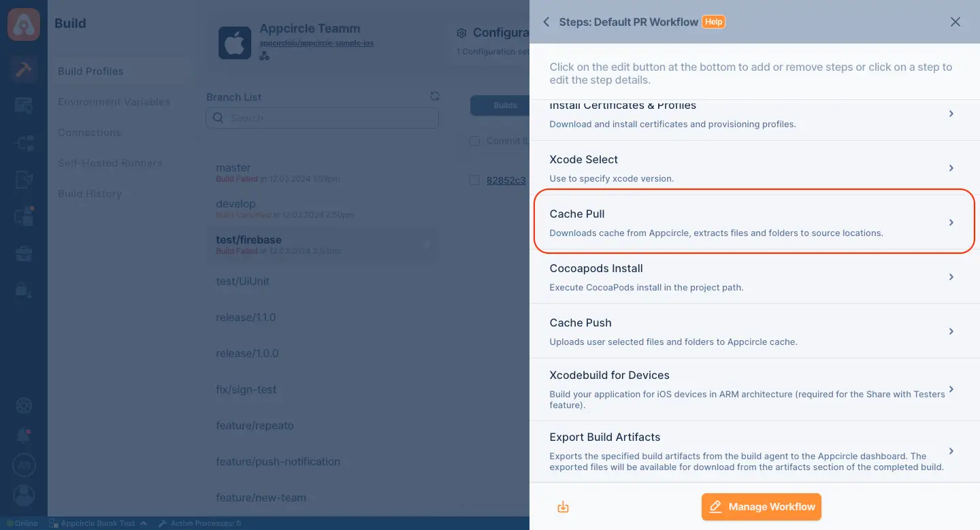Viewport: 980px width, 530px height.
Task: Open the signing identities certificate icon
Action: pos(24,105)
